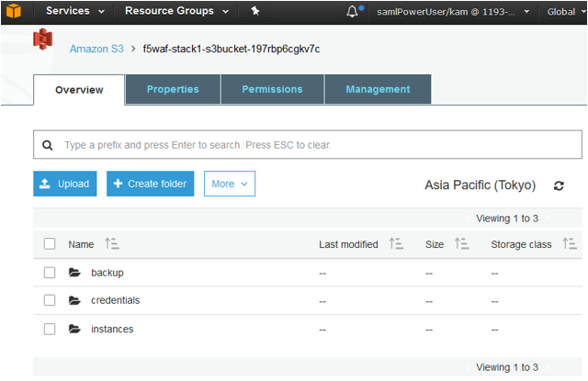Viewport: 588px width, 381px height.
Task: Sort by Last modified column sort icon
Action: pyautogui.click(x=396, y=244)
